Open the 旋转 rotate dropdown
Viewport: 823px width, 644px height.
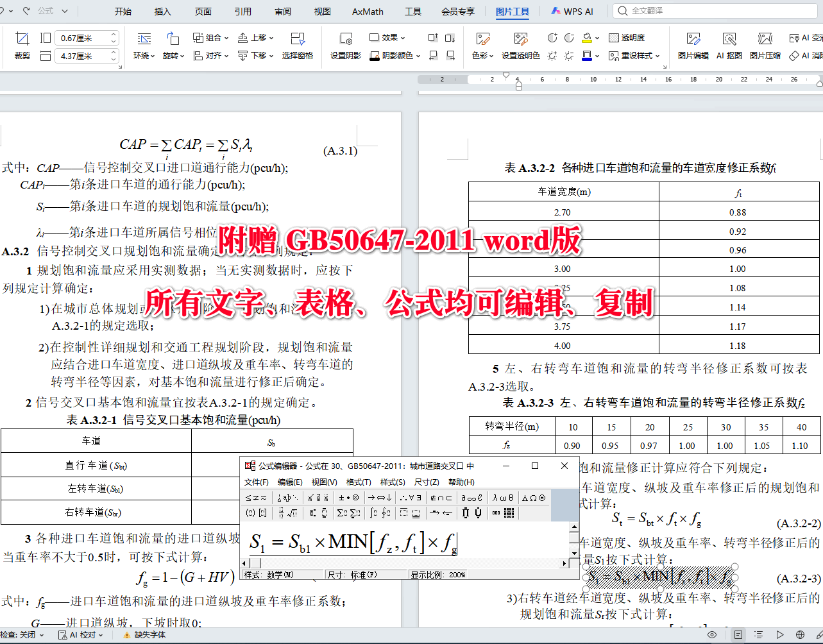click(173, 56)
